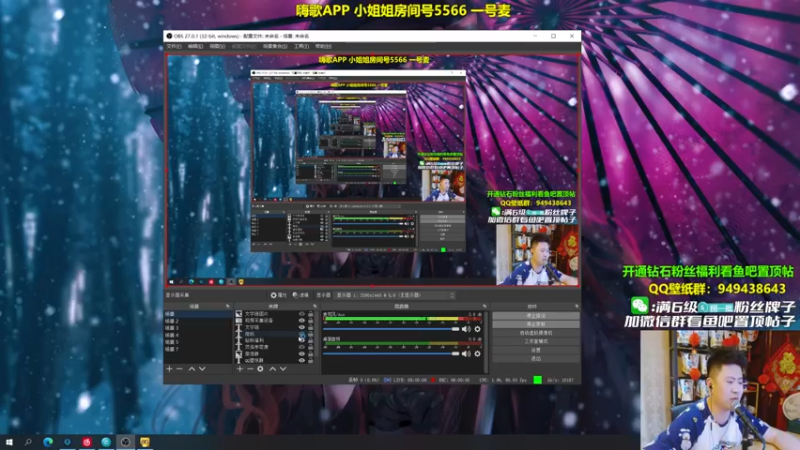
Task: Undock the Controls (控件) panel via header icon
Action: [577, 306]
